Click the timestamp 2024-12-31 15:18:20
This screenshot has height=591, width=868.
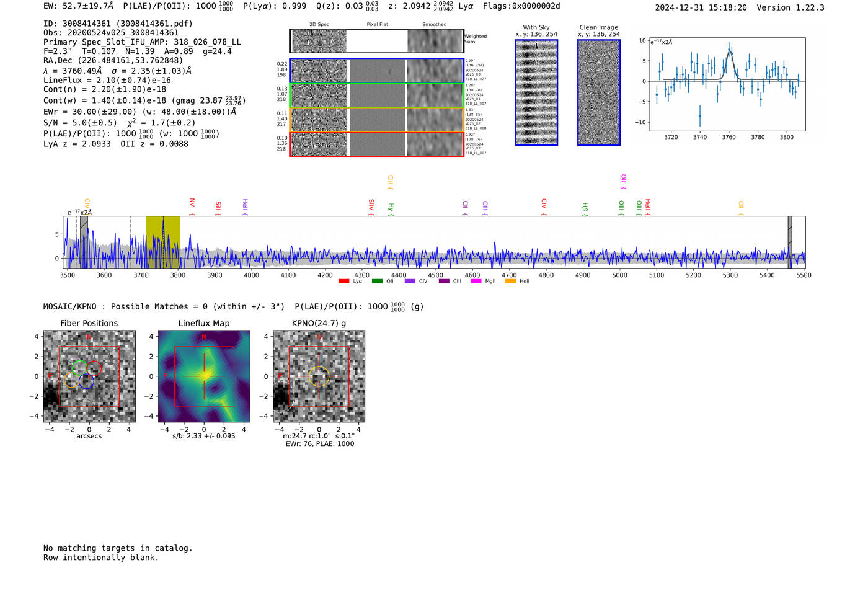click(701, 7)
